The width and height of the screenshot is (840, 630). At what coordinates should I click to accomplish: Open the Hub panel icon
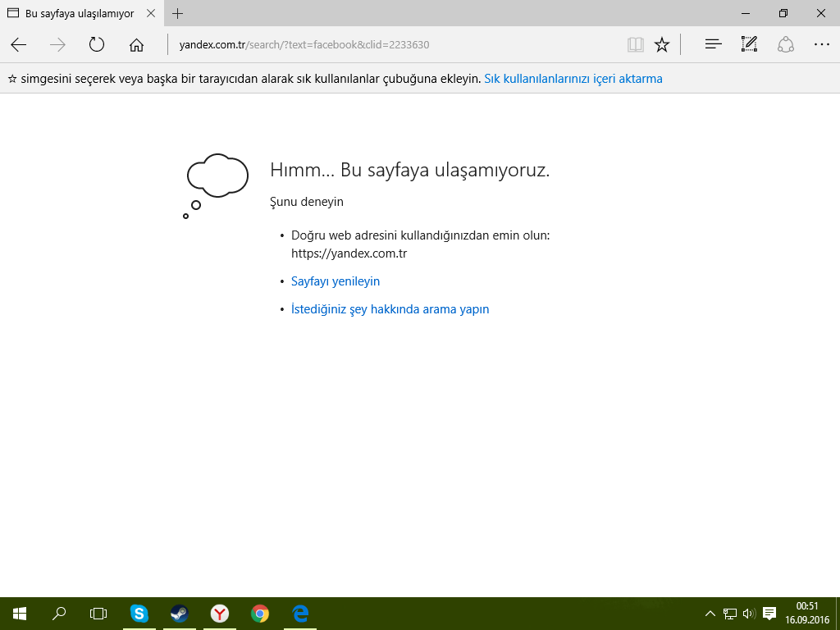[713, 44]
